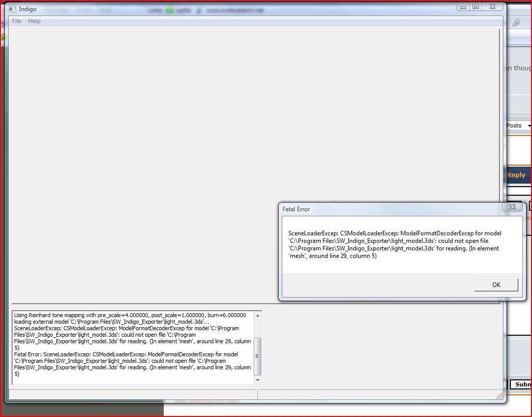532x417 pixels.
Task: Click the log line mentioning Reinhard tone mapping
Action: 130,315
